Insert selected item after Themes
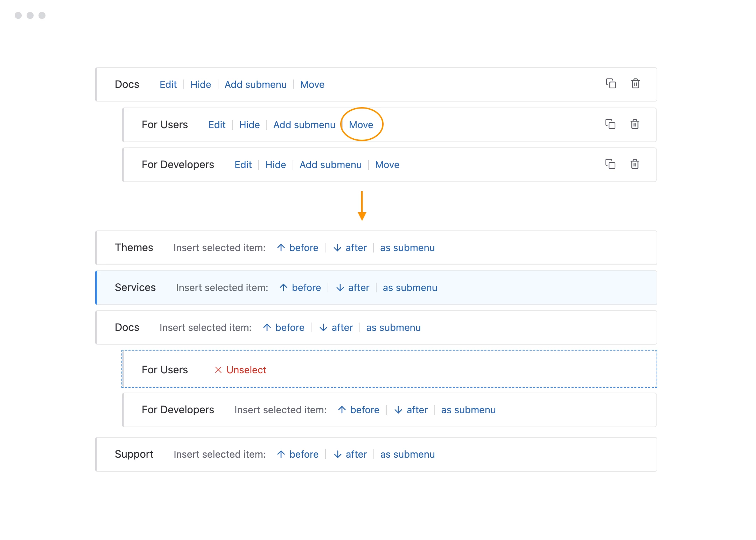The height and width of the screenshot is (540, 756). point(350,248)
